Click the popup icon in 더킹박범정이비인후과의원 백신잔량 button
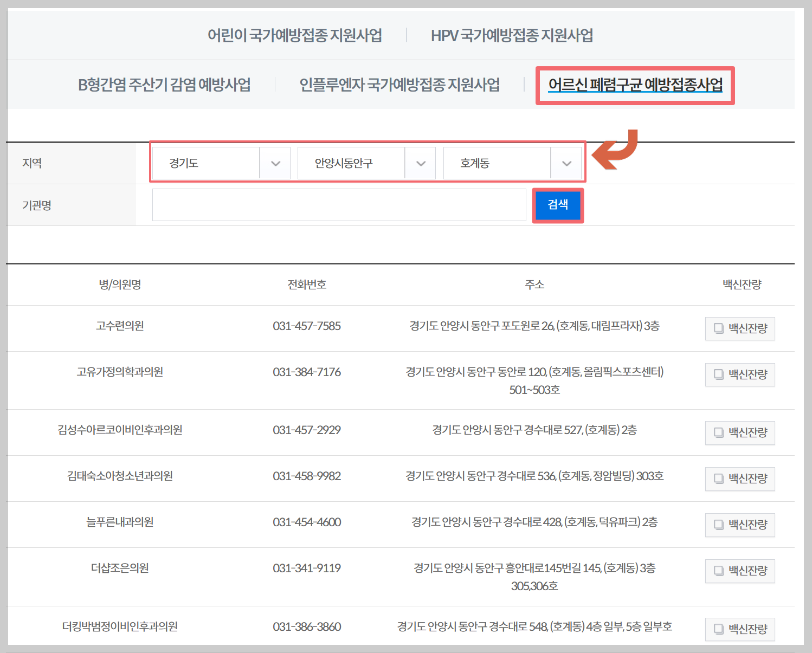Screen dimensions: 812x653 719,629
